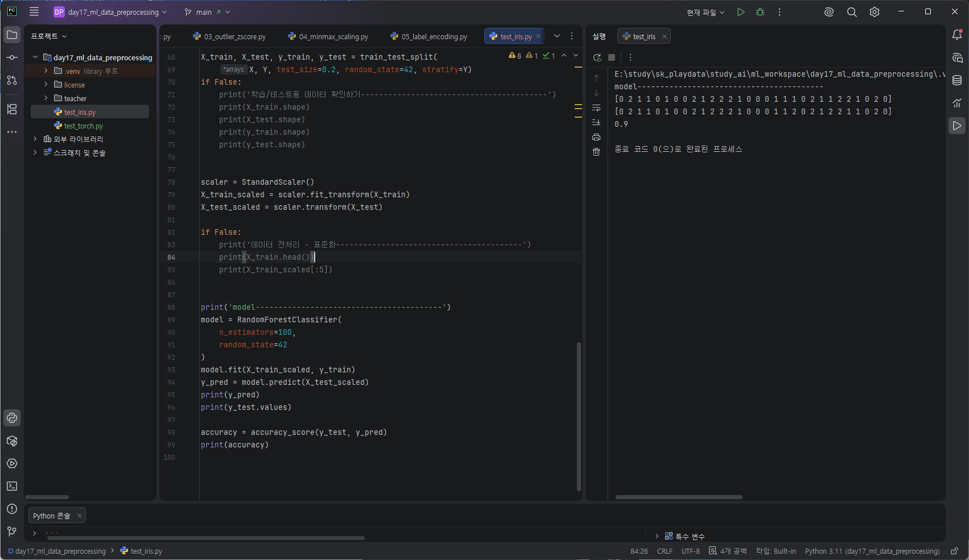Show more tool windows ellipsis icon

12,132
